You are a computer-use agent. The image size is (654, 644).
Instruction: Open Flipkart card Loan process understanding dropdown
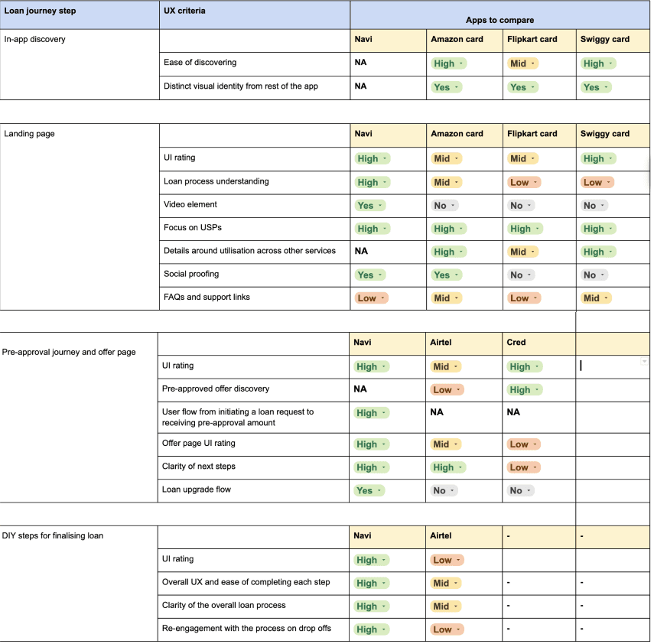pos(524,183)
